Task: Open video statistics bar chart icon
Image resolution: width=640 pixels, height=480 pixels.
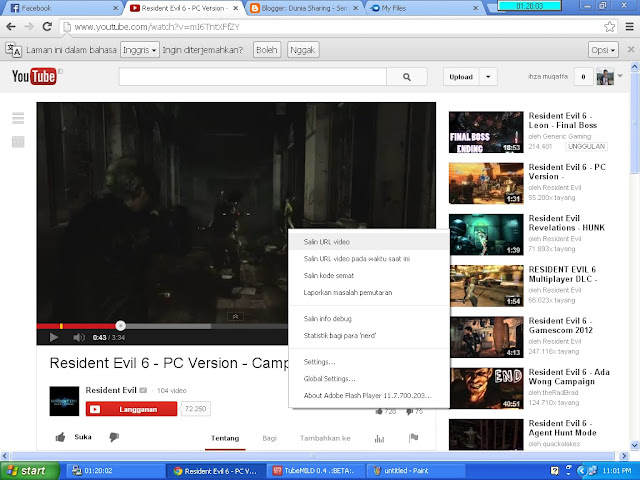Action: pos(379,438)
